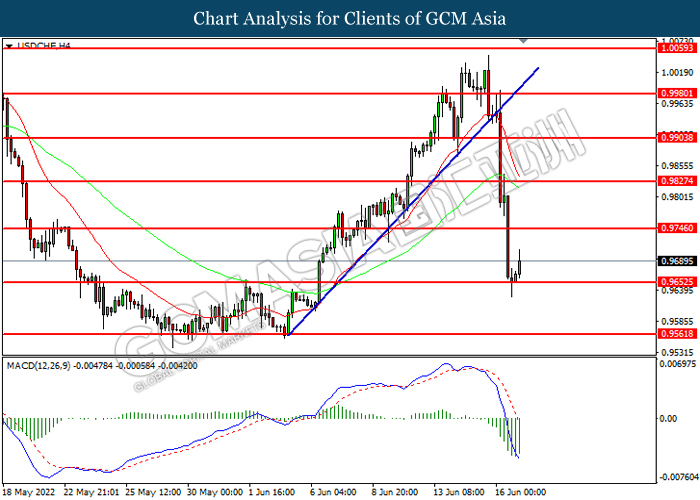The height and width of the screenshot is (500, 700).
Task: Select the 0.99038 price level label
Action: click(x=677, y=138)
